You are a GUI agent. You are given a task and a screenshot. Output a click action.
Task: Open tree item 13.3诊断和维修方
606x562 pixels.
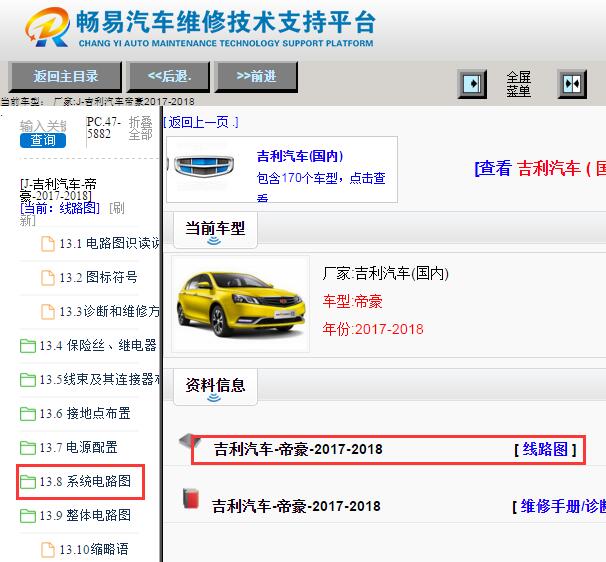coord(109,311)
